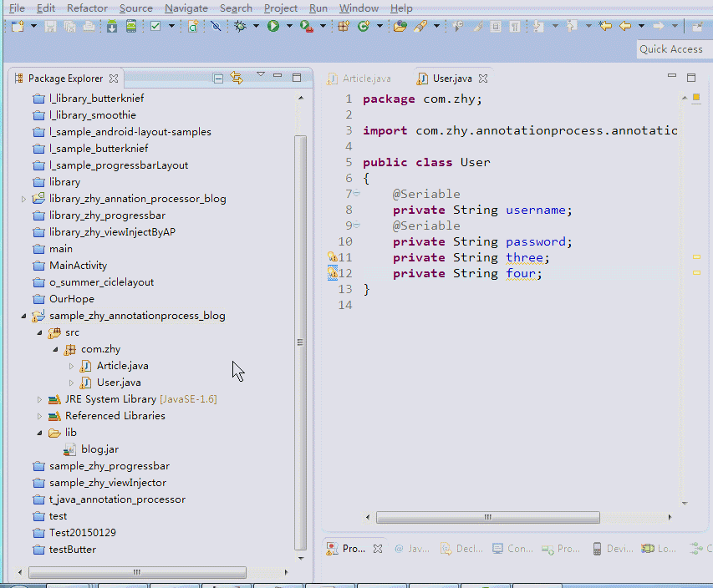Click warning marker on line 11
The image size is (713, 588).
[333, 256]
